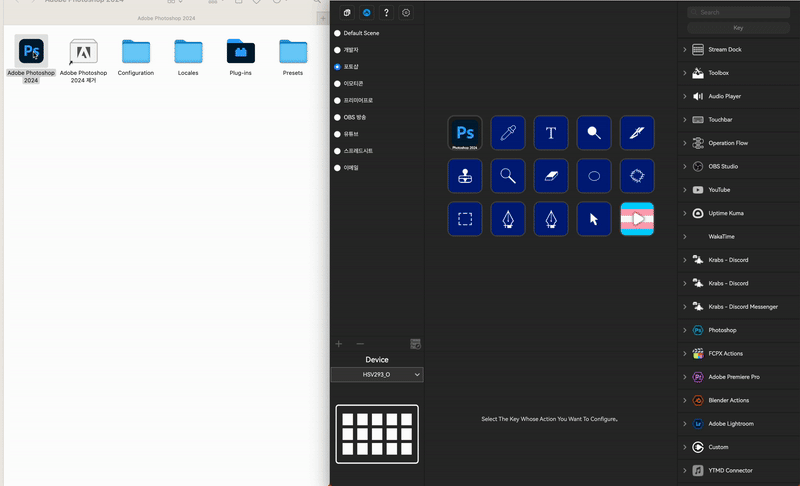
Task: Click the Photoshop 2024 launch key
Action: click(465, 133)
